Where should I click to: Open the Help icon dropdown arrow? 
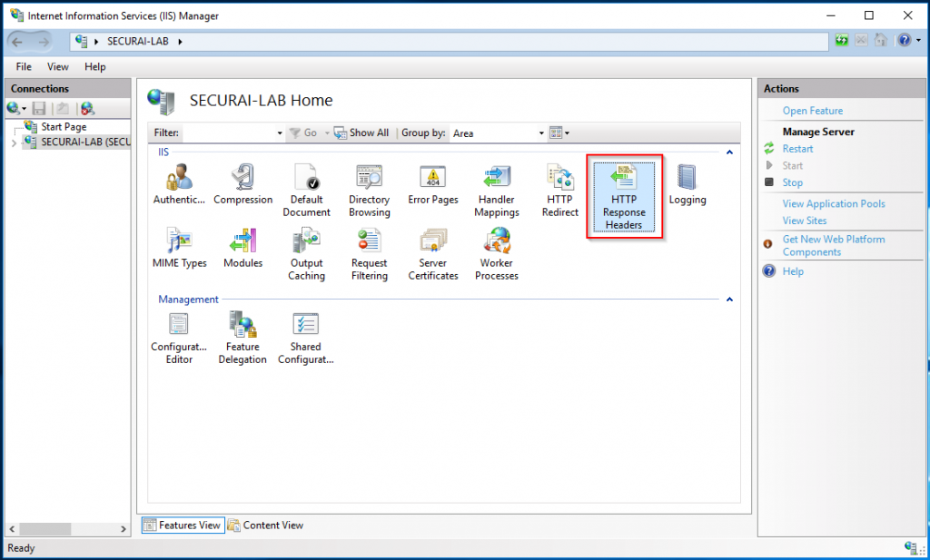[918, 40]
